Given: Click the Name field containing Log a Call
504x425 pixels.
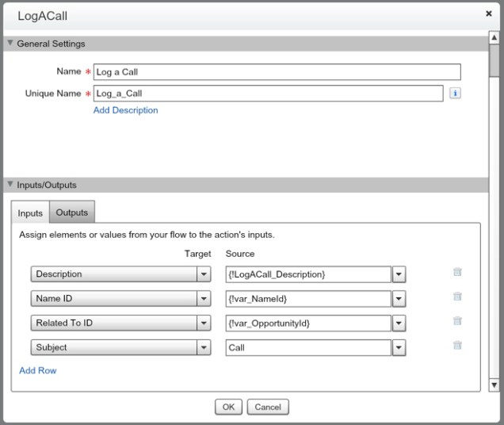Looking at the screenshot, I should pyautogui.click(x=277, y=72).
